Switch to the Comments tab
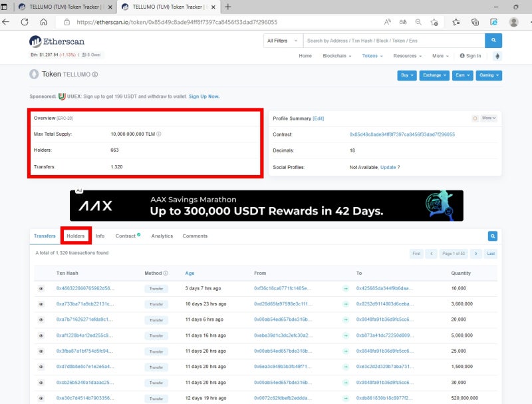 pyautogui.click(x=195, y=236)
